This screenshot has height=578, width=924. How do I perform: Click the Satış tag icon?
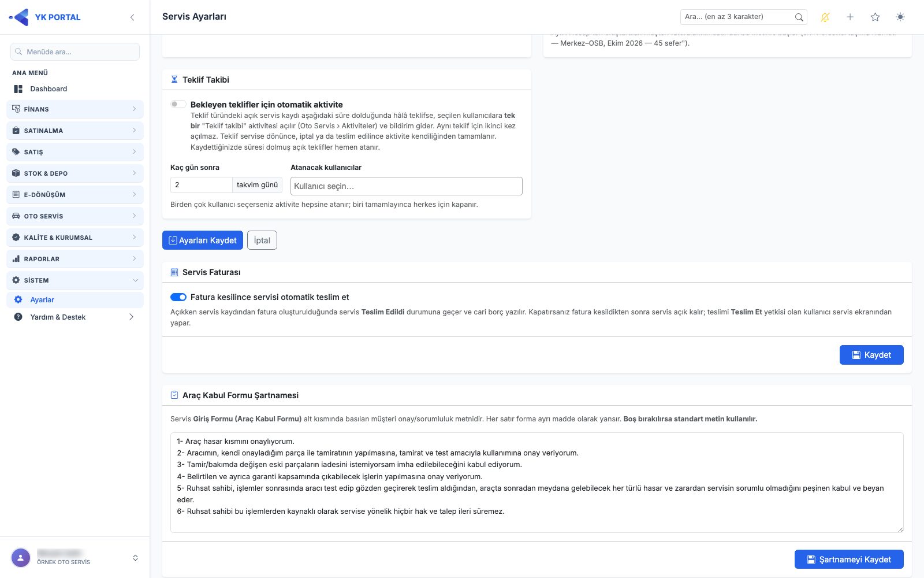tap(16, 152)
